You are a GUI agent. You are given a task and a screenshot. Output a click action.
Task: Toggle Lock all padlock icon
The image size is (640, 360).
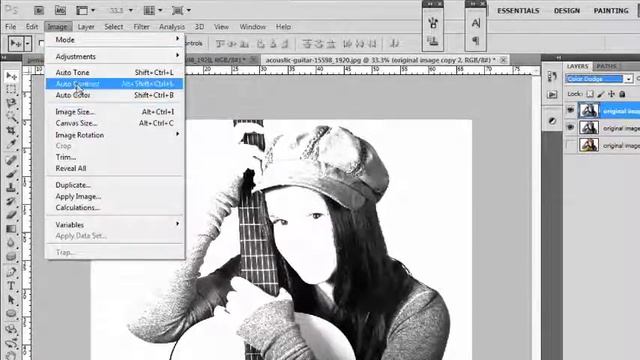622,94
